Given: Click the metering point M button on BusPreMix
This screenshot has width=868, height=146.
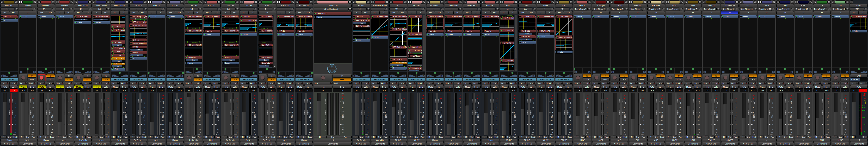Looking at the screenshot, I should [3, 137].
